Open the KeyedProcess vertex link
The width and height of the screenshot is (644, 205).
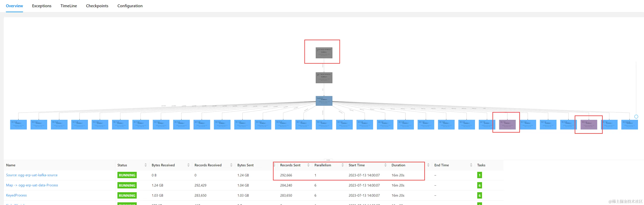coord(16,195)
